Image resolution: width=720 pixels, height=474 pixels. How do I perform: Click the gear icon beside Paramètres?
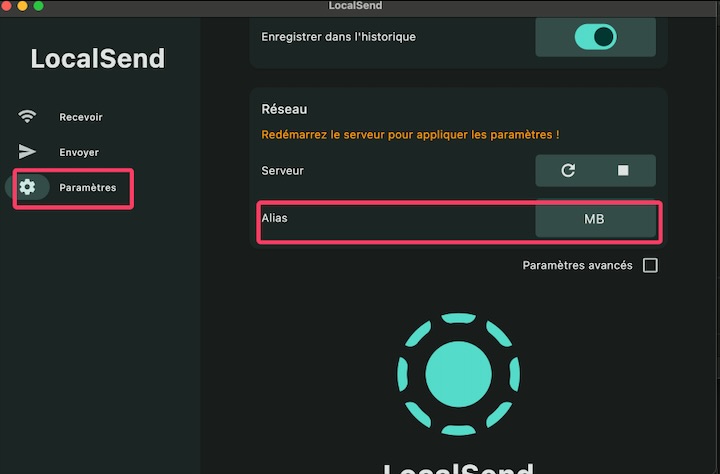[x=27, y=187]
